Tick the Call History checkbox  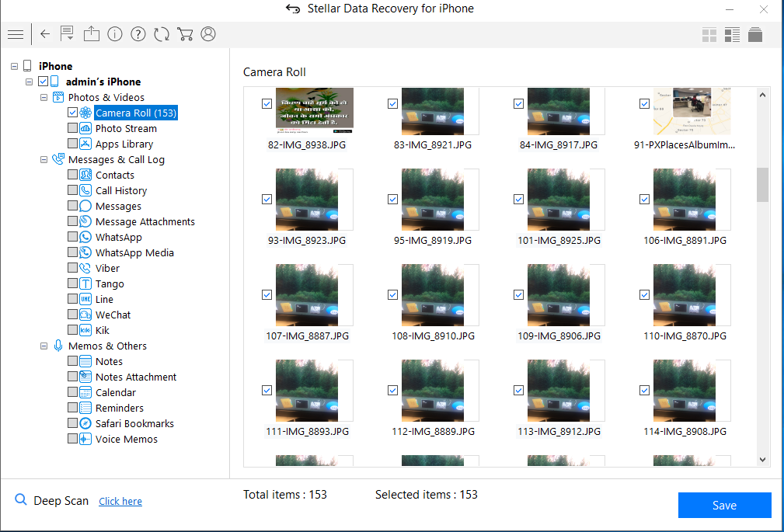point(72,190)
